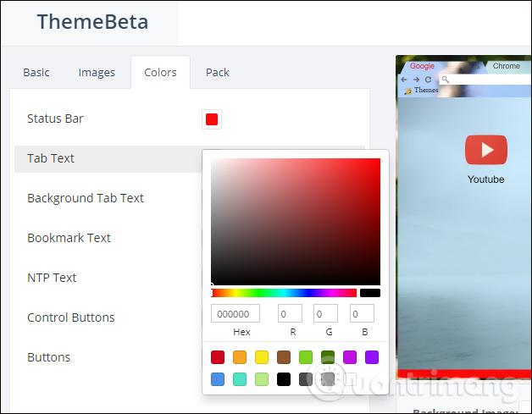Select the Control Buttons row
Image resolution: width=532 pixels, height=414 pixels.
(71, 317)
